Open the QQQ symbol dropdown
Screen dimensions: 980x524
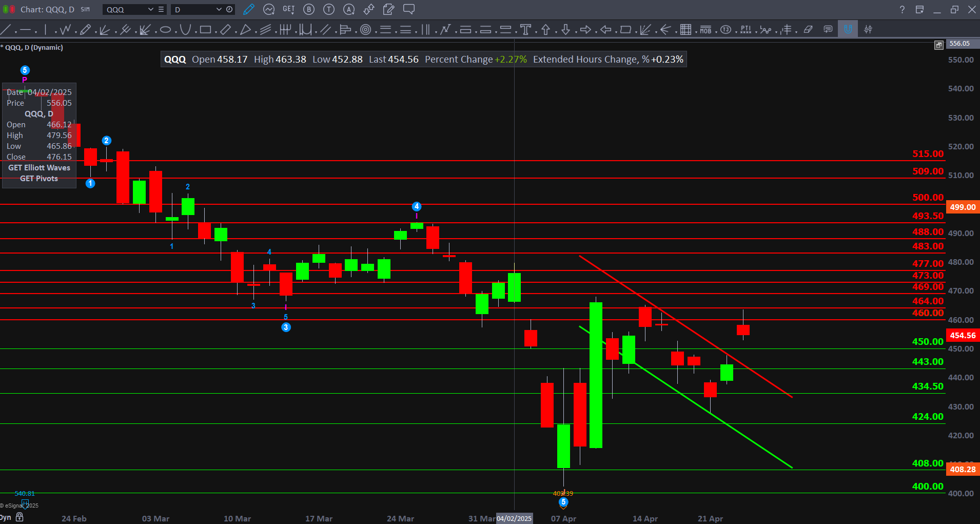click(x=150, y=9)
